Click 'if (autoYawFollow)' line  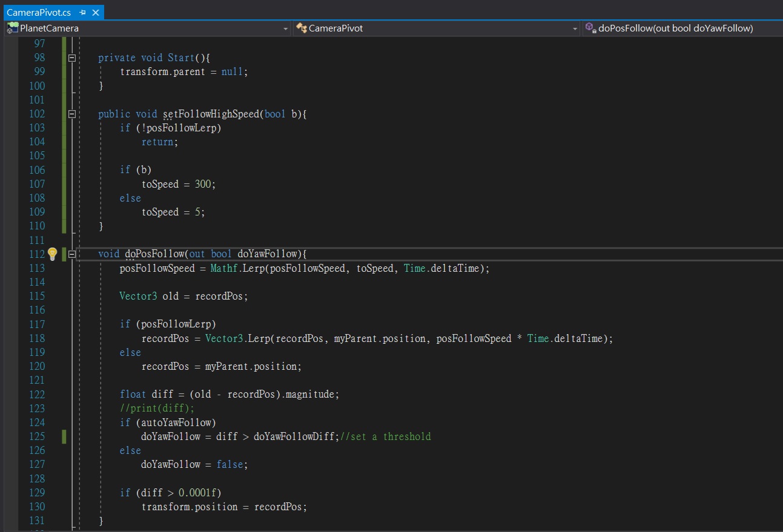168,422
